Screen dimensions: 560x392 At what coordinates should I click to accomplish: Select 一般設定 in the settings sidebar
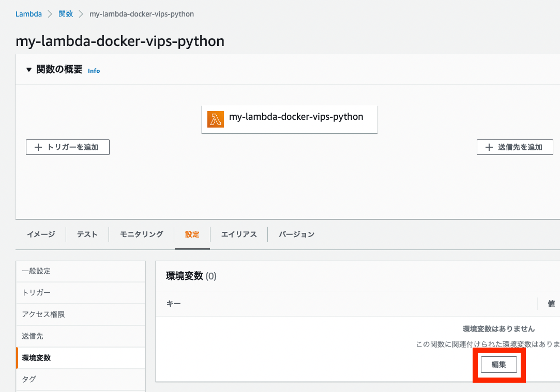[x=81, y=271]
